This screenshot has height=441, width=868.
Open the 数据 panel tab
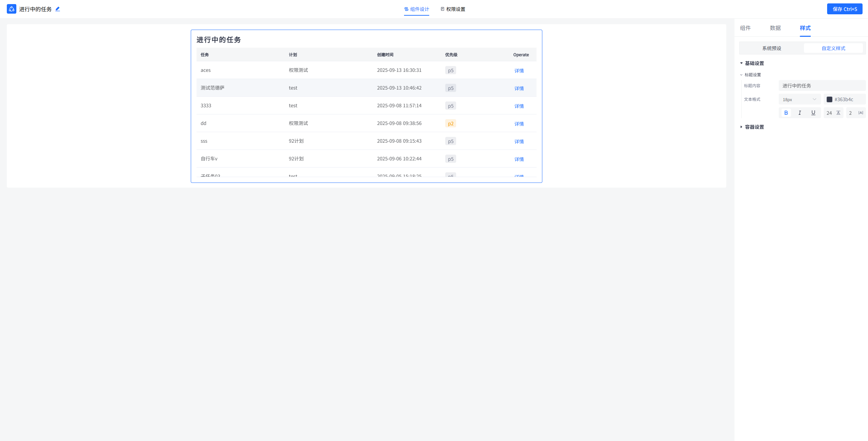[775, 28]
